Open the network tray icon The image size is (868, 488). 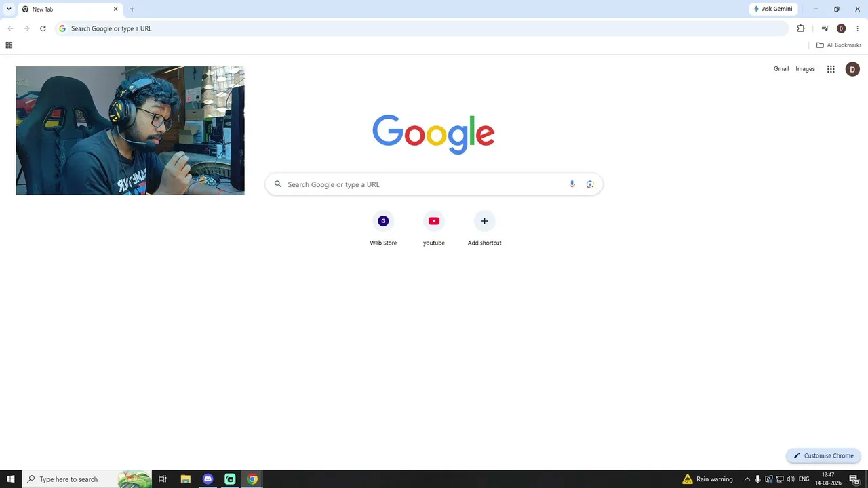(x=780, y=479)
